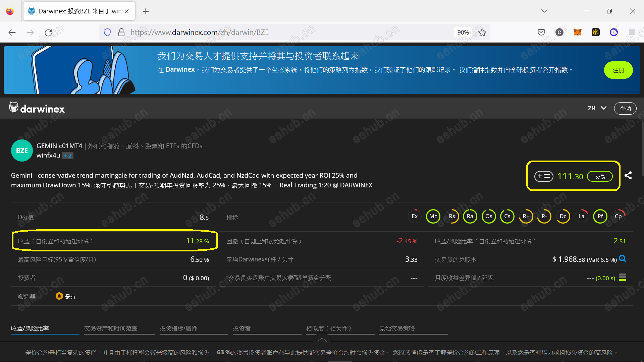Open the grey C extension icon
Image resolution: width=644 pixels, height=362 pixels.
tap(559, 32)
